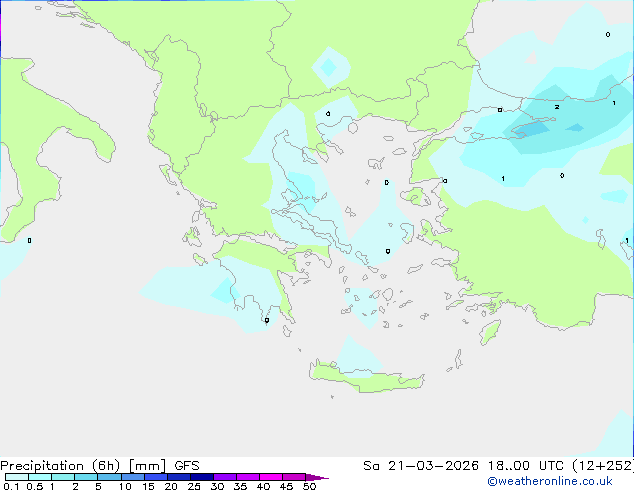
Task: Click the 'GFS' model label
Action: click(x=187, y=466)
